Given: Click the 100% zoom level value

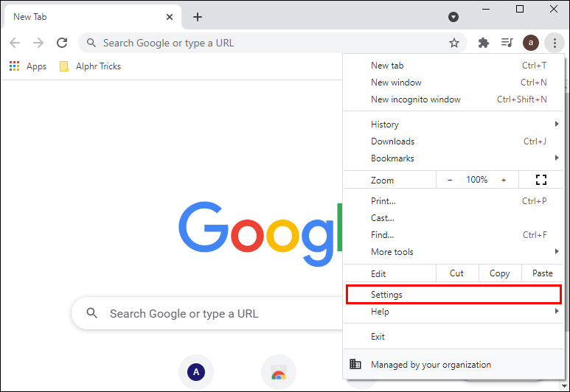Looking at the screenshot, I should (476, 180).
